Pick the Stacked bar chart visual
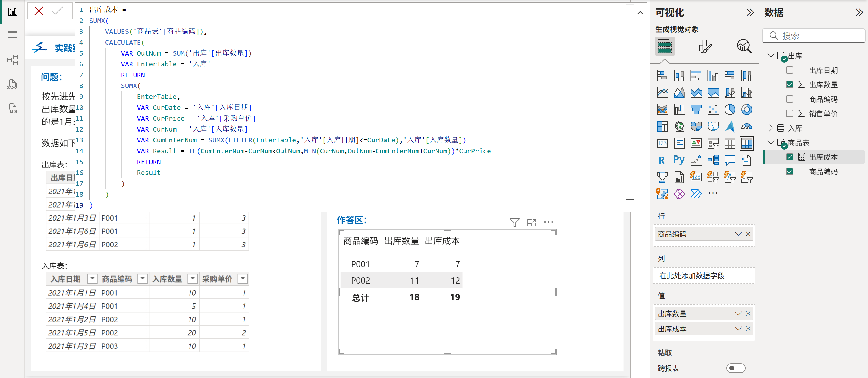 (x=662, y=76)
